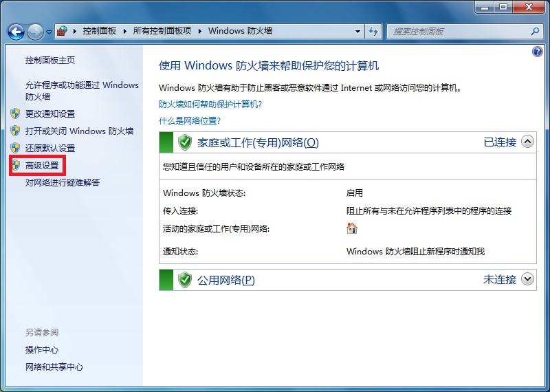Open 高级设置 link
This screenshot has height=392, width=550.
pyautogui.click(x=42, y=165)
